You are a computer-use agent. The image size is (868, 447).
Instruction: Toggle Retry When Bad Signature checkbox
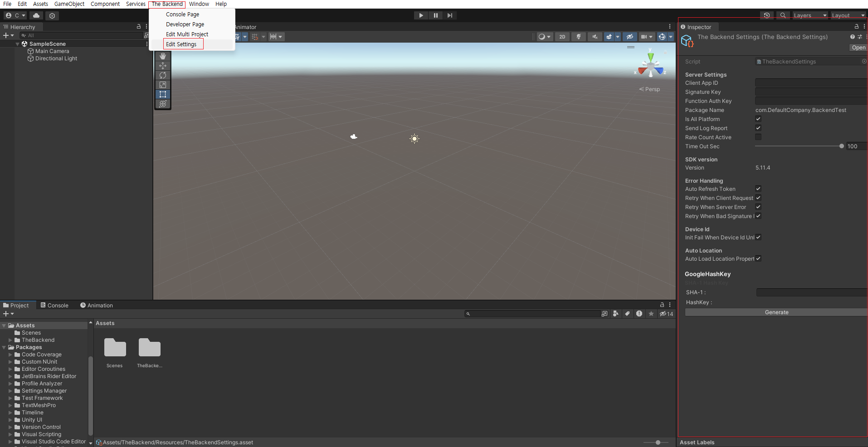[758, 216]
